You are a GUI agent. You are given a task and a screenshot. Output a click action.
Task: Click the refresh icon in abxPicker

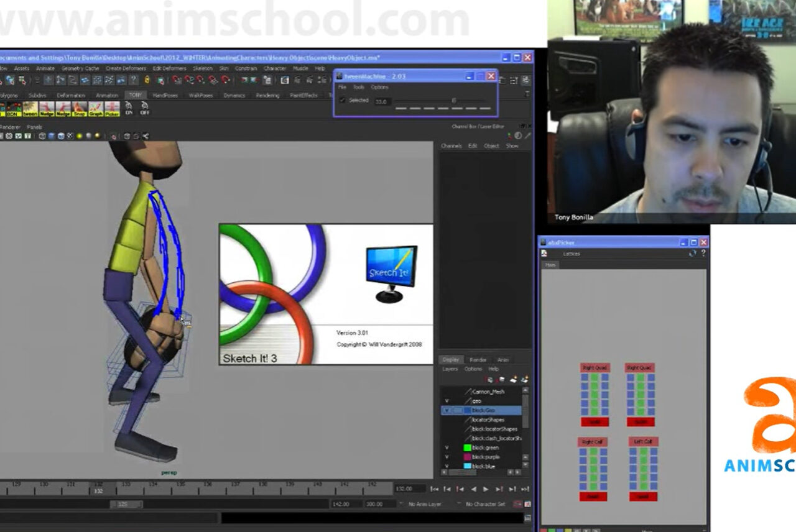coord(692,254)
